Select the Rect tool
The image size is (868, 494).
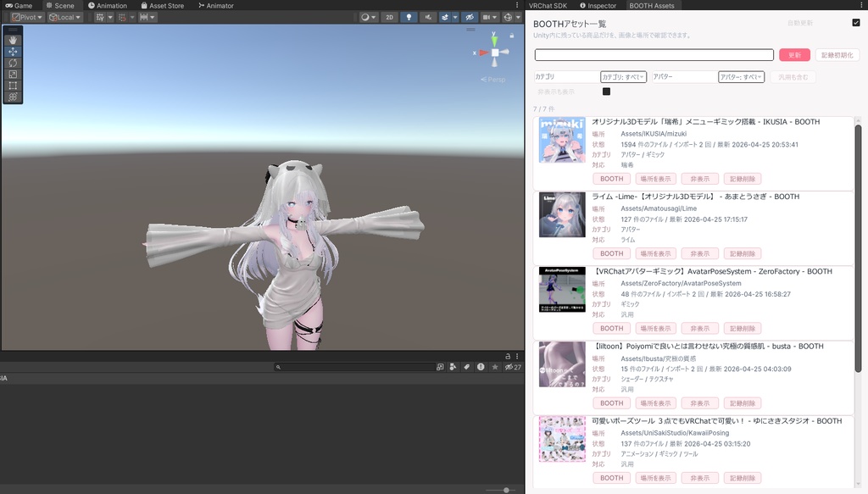13,85
